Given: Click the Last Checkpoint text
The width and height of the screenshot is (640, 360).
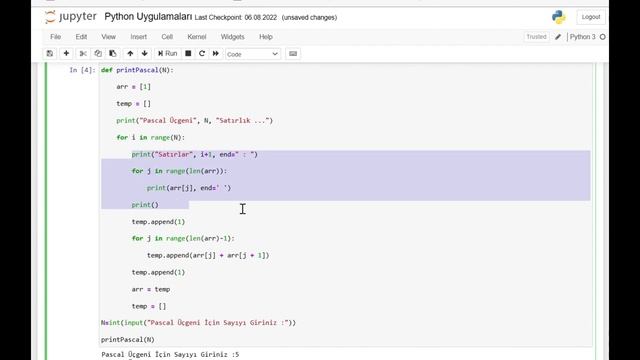Looking at the screenshot, I should (236, 18).
